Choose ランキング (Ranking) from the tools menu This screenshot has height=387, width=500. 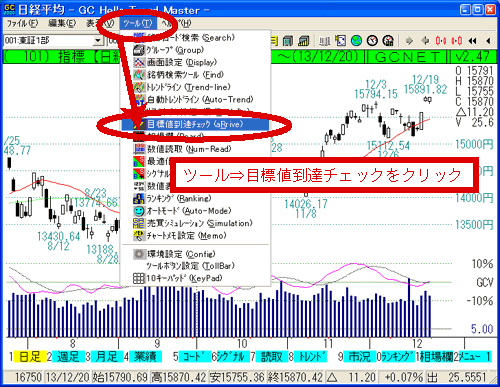[x=195, y=199]
